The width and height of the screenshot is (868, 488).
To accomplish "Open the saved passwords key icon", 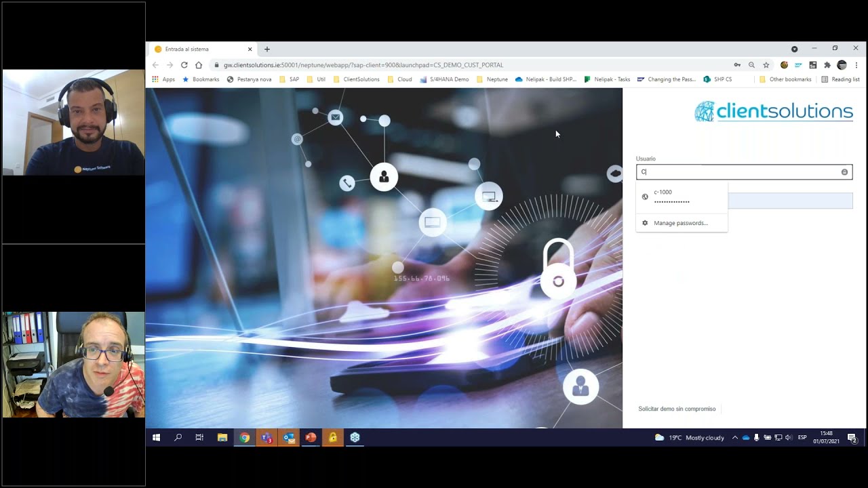I will click(737, 65).
